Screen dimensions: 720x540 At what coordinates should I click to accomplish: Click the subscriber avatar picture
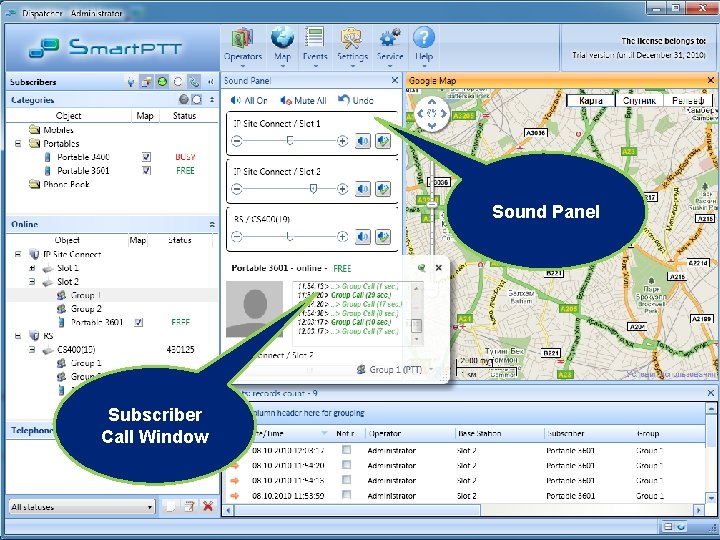tap(255, 309)
